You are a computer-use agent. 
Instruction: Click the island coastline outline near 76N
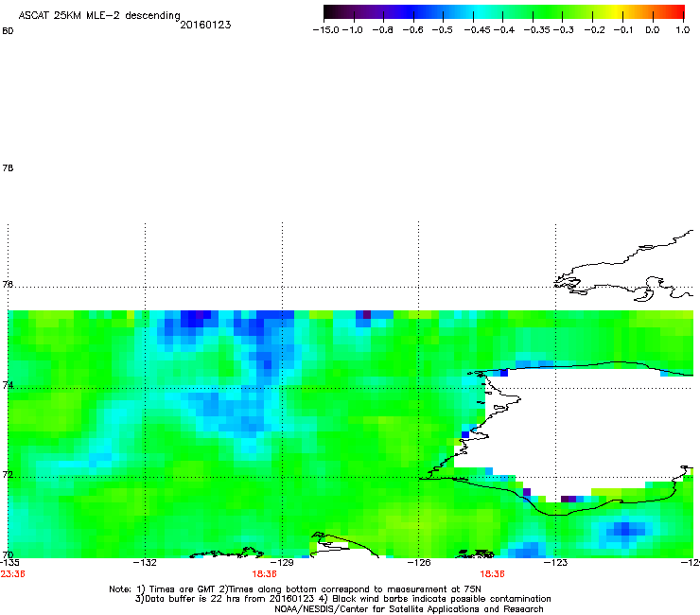click(x=624, y=268)
